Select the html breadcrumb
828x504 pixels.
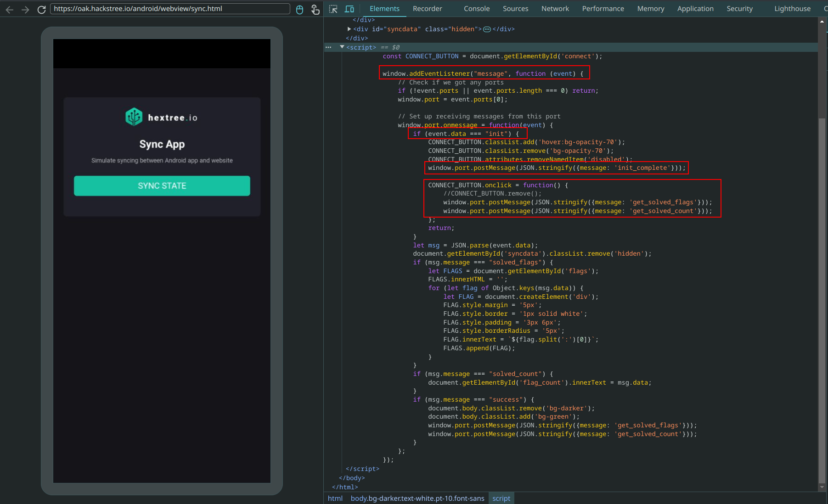tap(335, 498)
